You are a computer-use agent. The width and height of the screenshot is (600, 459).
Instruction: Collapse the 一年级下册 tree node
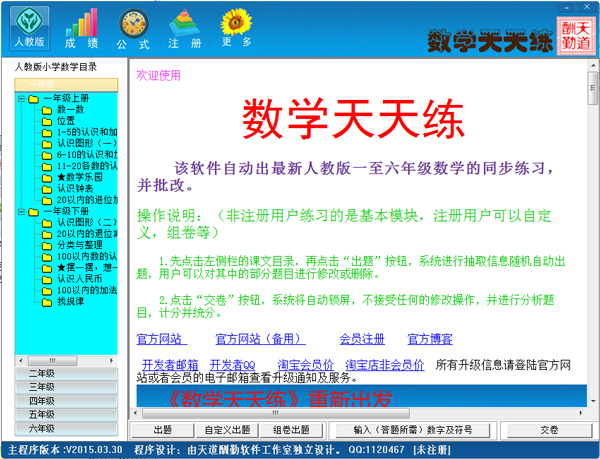[x=21, y=212]
